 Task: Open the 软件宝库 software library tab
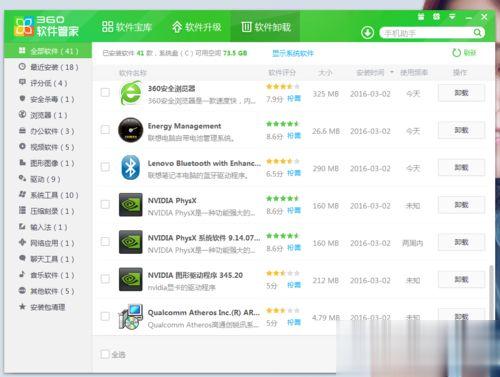click(x=127, y=27)
